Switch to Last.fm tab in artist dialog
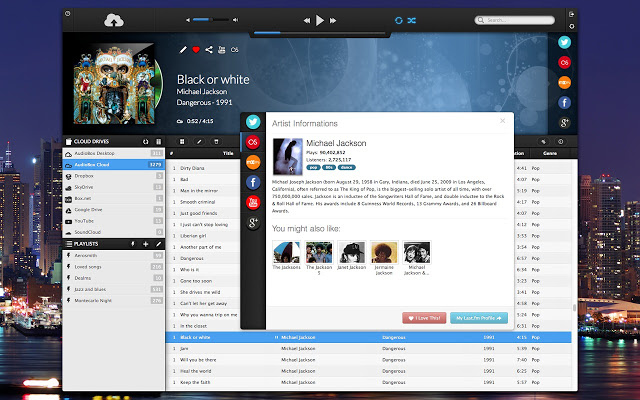The height and width of the screenshot is (400, 640). pyautogui.click(x=253, y=142)
